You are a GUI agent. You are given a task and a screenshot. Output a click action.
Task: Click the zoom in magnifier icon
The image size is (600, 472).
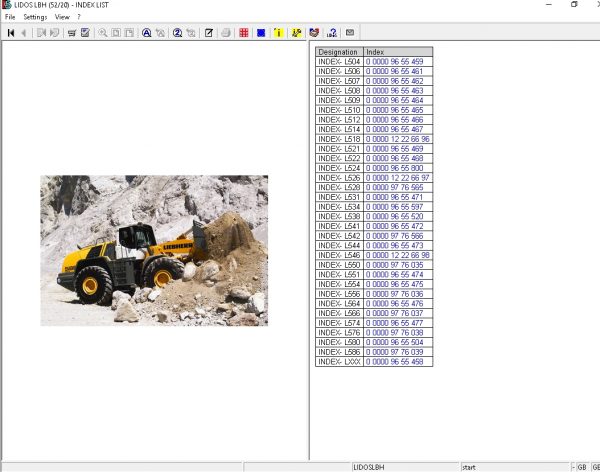(x=103, y=33)
